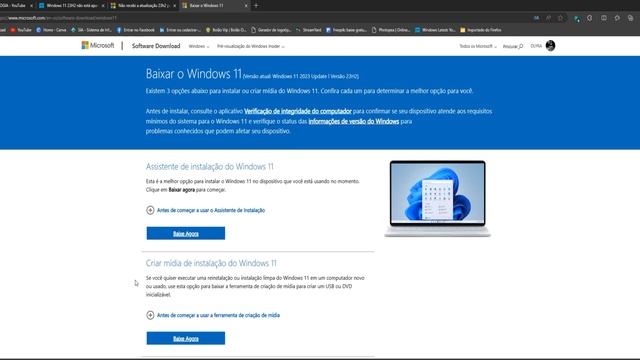The image size is (640, 360).
Task: Open the Photopea Online bookmark
Action: [391, 30]
